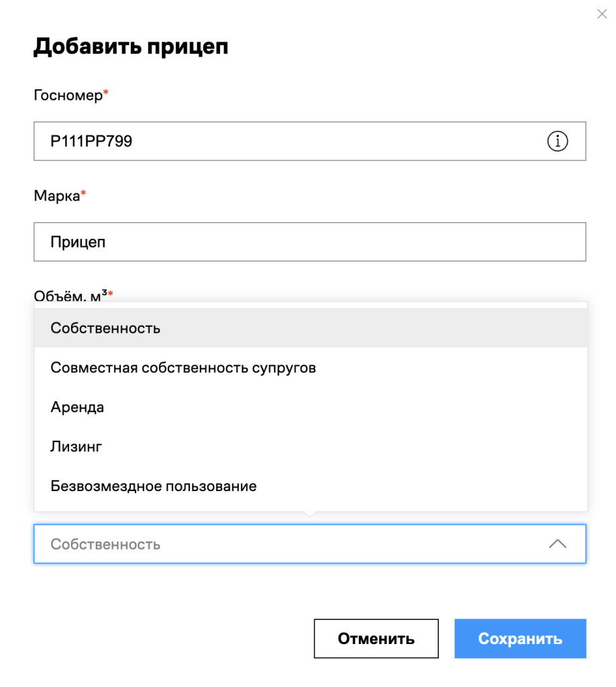616x687 pixels.
Task: Click the Марка field label
Action: pos(57,195)
